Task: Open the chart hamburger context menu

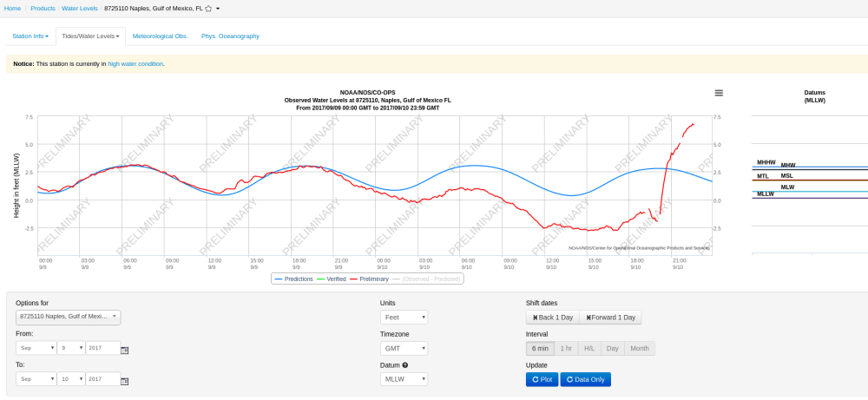Action: click(719, 93)
